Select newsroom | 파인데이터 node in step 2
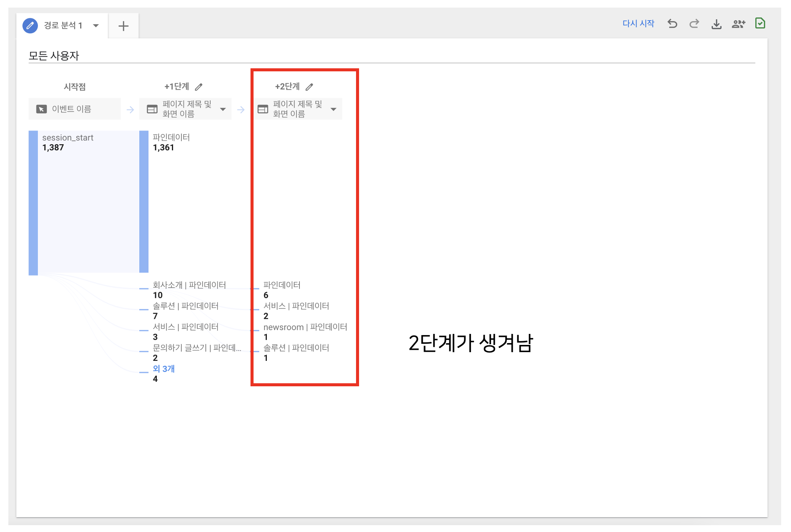Image resolution: width=791 pixels, height=532 pixels. 305,327
